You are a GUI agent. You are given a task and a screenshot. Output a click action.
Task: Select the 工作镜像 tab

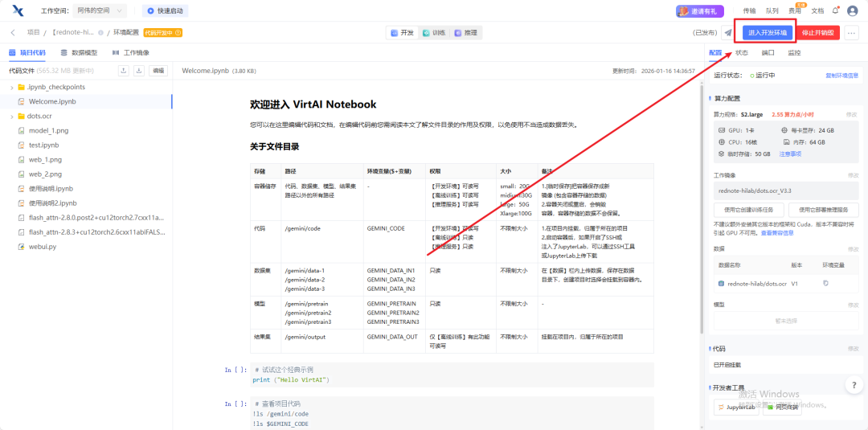(x=131, y=52)
